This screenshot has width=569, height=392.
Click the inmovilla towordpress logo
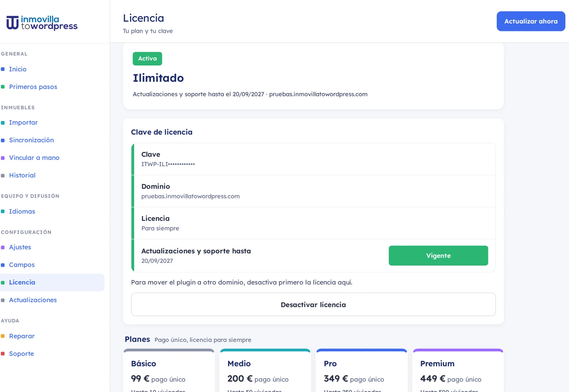click(x=42, y=23)
